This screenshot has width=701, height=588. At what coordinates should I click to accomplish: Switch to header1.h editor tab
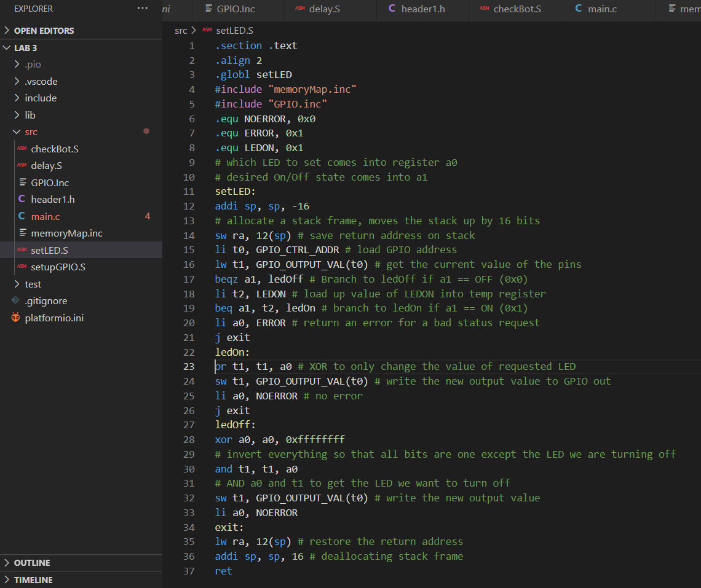pos(422,9)
